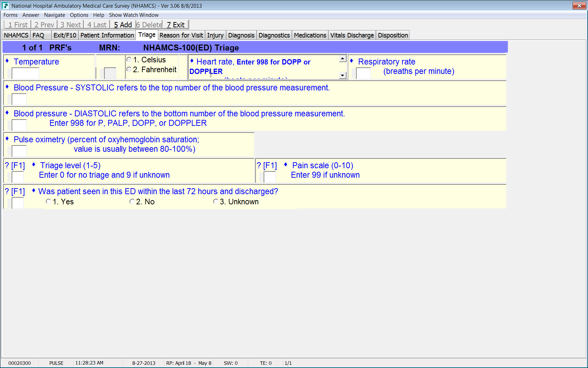This screenshot has height=368, width=588.
Task: Open the Help menu
Action: click(99, 15)
